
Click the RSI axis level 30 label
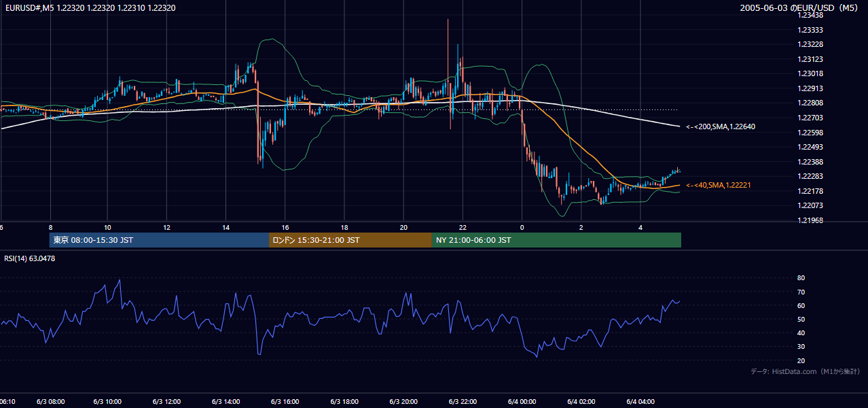pyautogui.click(x=801, y=347)
